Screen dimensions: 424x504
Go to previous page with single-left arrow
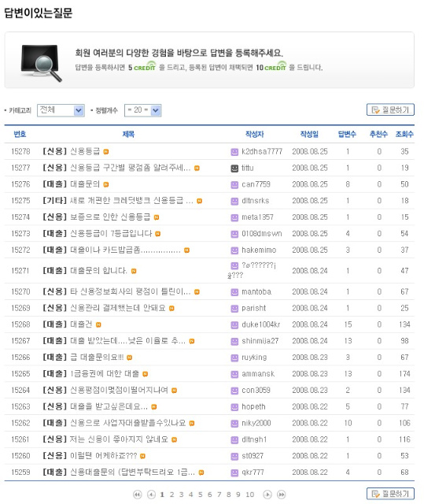[x=151, y=495]
